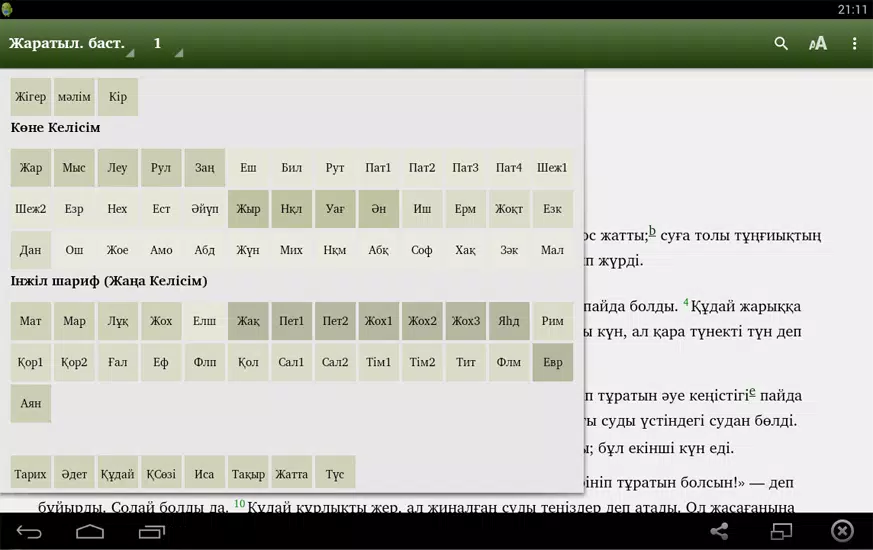Viewport: 873px width, 550px height.
Task: Tap the Android back navigation arrow
Action: tap(29, 531)
